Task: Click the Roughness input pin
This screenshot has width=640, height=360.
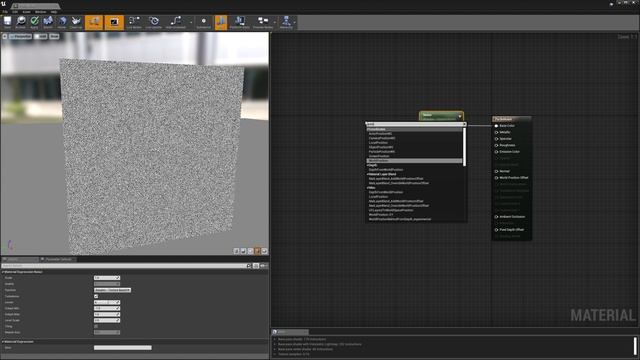Action: (x=496, y=145)
